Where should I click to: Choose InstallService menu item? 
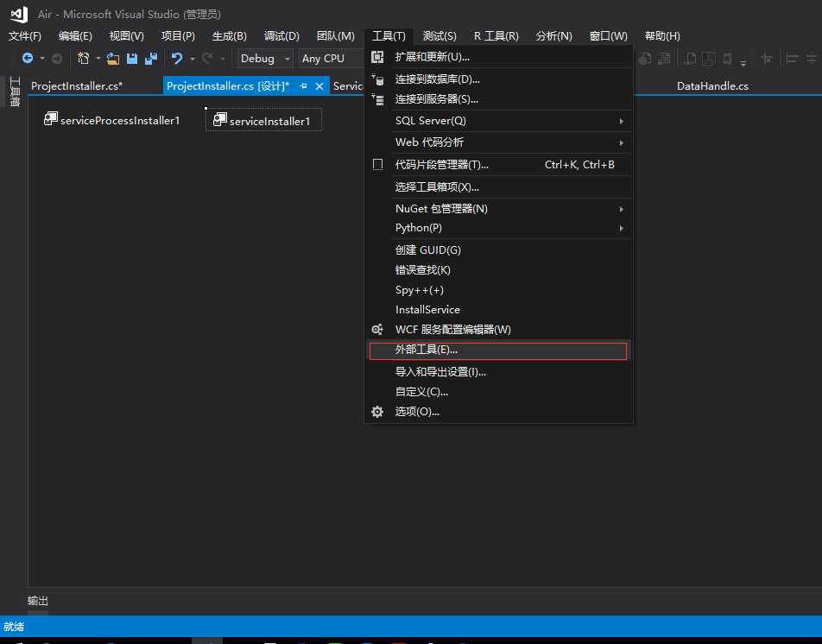coord(498,310)
